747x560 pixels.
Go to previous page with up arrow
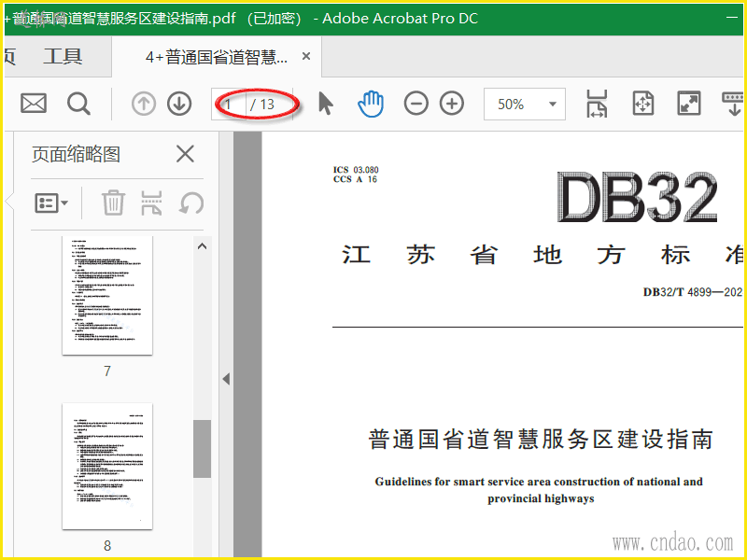144,104
